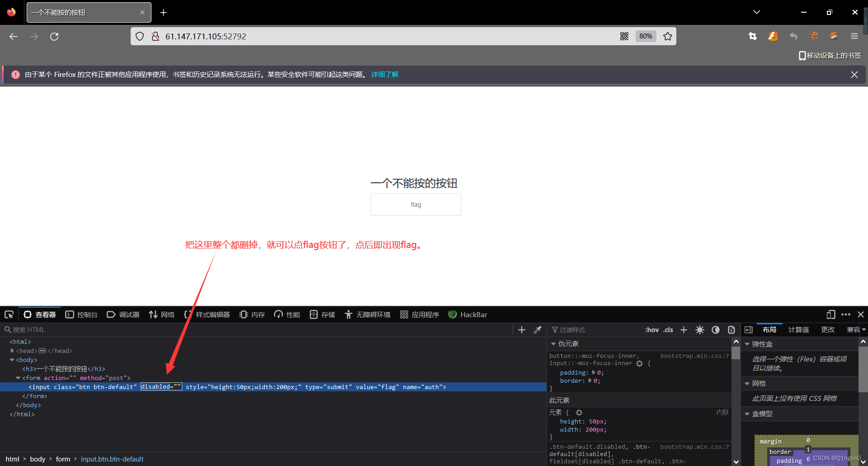
Task: Add a new CSS rule with plus icon
Action: [x=684, y=330]
